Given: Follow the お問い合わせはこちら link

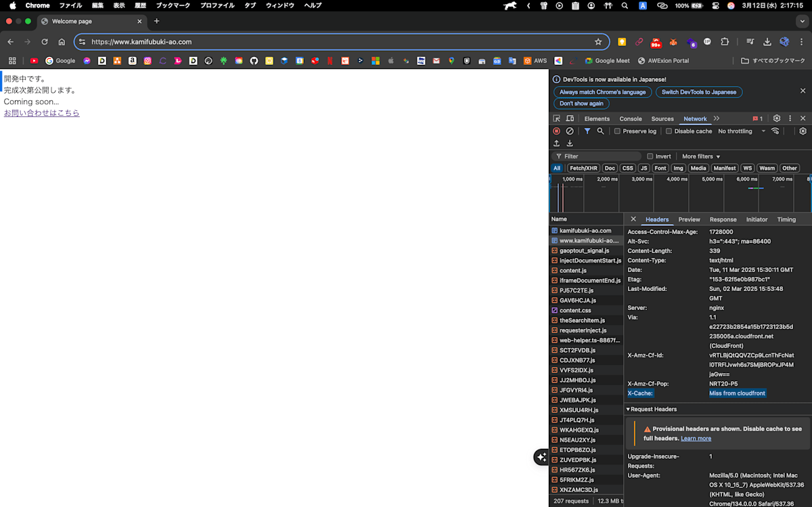Looking at the screenshot, I should [x=41, y=113].
